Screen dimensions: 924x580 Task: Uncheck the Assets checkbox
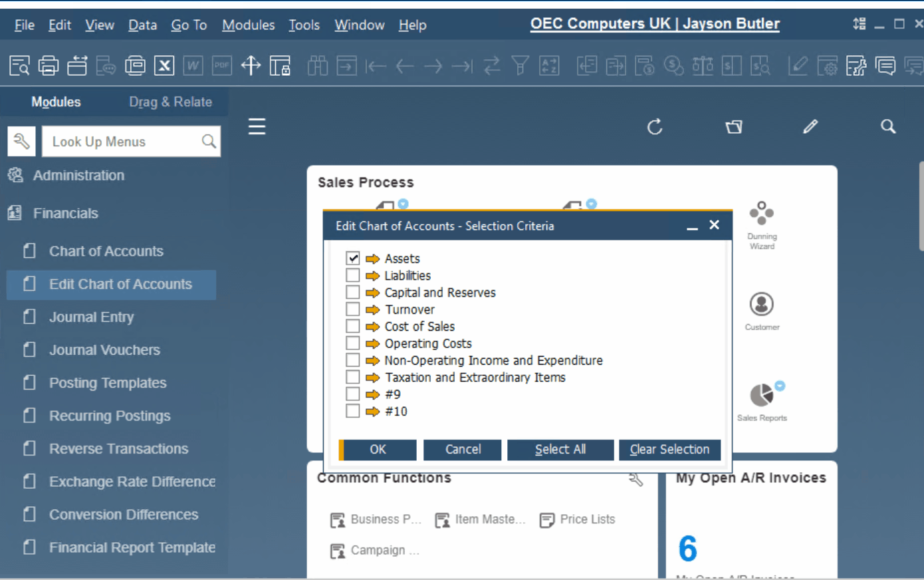click(353, 259)
